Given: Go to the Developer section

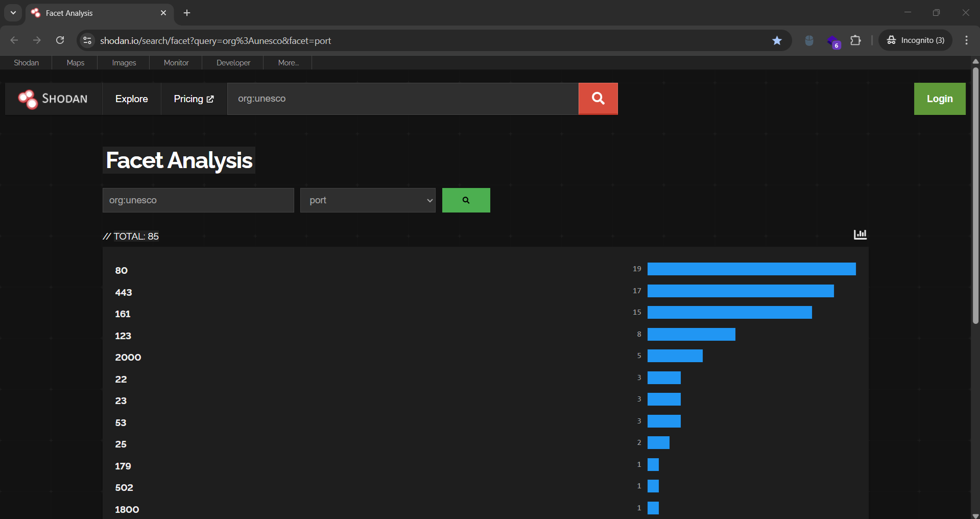Looking at the screenshot, I should (x=233, y=63).
